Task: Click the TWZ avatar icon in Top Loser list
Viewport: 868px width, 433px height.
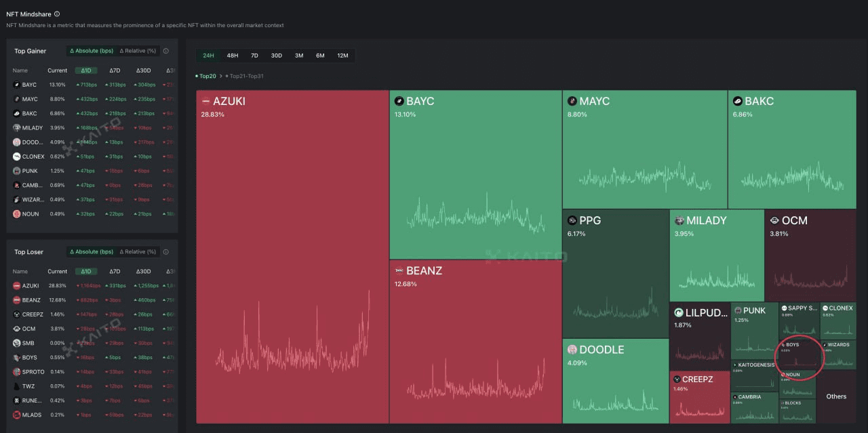Action: [x=16, y=386]
